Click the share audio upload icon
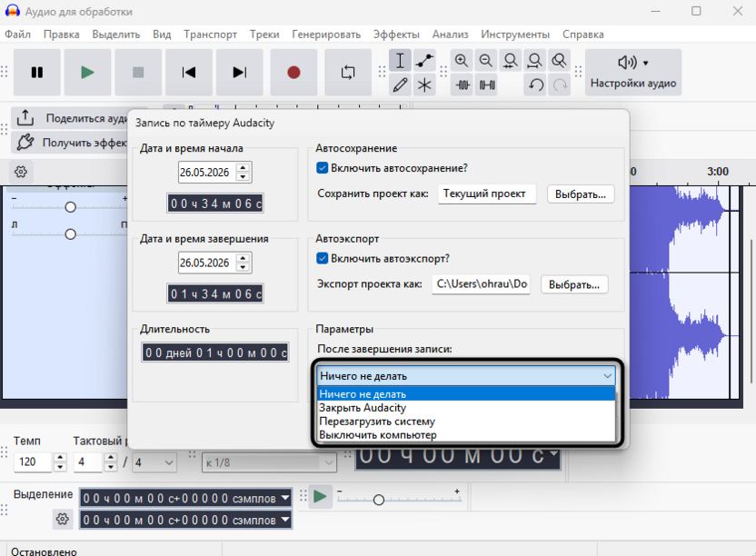Image resolution: width=756 pixels, height=556 pixels. tap(25, 118)
